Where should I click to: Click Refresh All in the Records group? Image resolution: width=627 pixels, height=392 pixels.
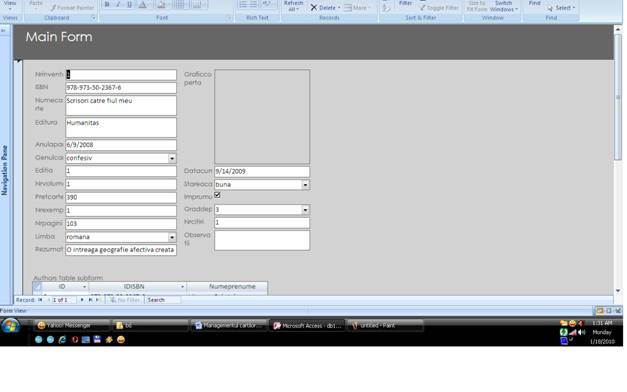[293, 6]
